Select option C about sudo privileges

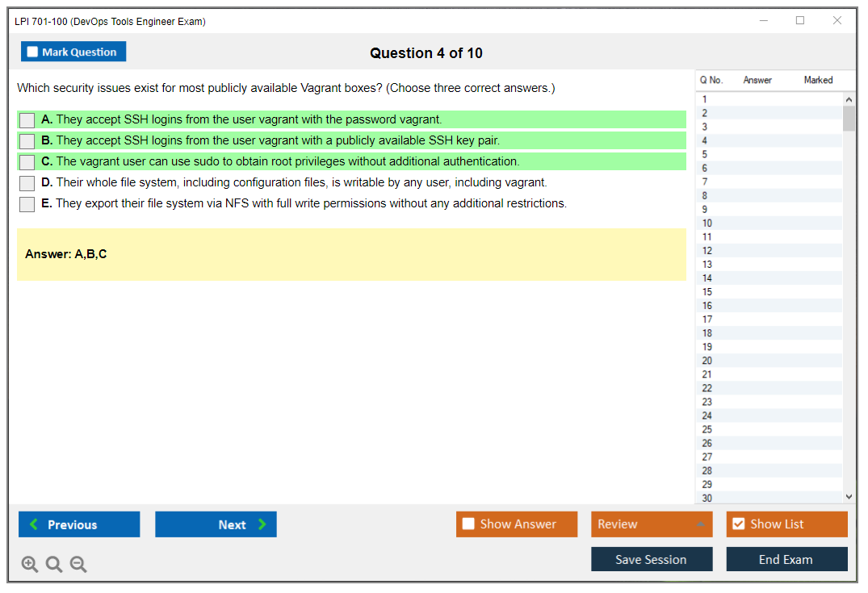[x=27, y=162]
